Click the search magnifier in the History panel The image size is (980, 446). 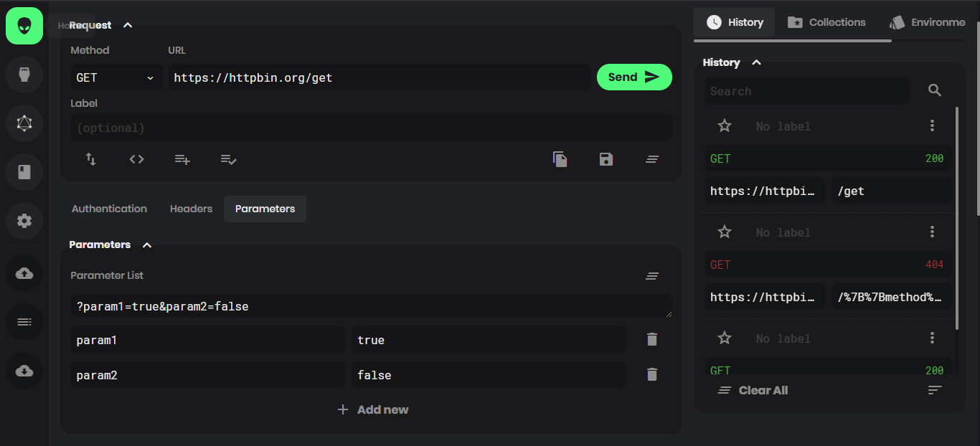[935, 90]
